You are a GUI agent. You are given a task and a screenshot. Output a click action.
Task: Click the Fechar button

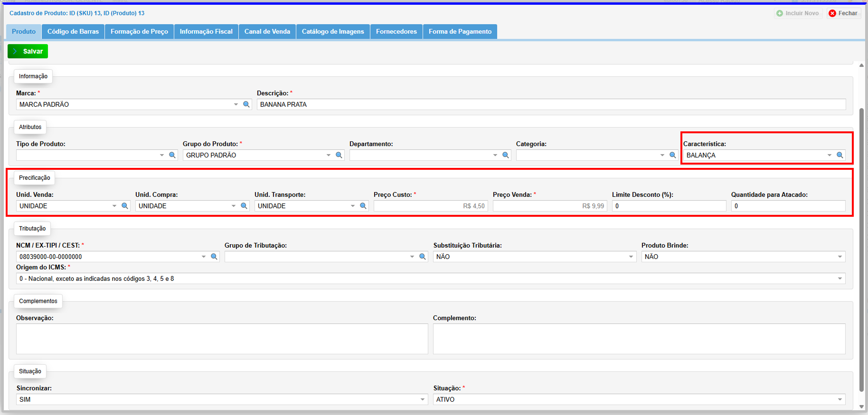844,13
